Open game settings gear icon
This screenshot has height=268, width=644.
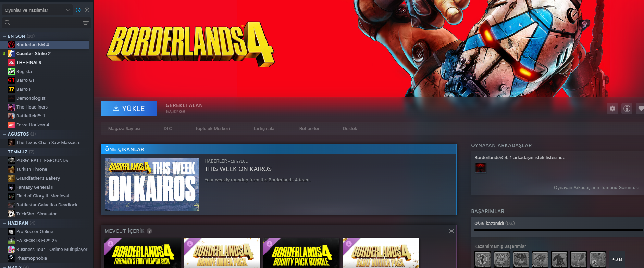612,109
